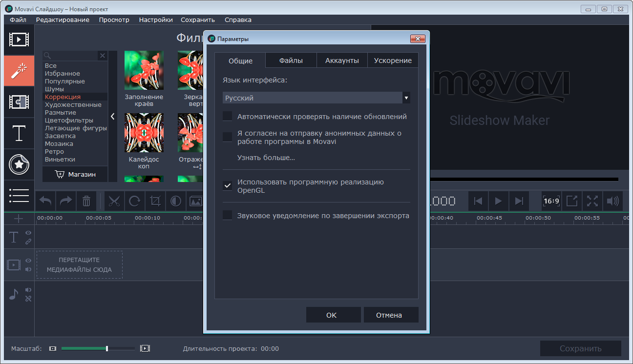Click the preview playback progress bar
The height and width of the screenshot is (364, 633).
click(x=524, y=180)
